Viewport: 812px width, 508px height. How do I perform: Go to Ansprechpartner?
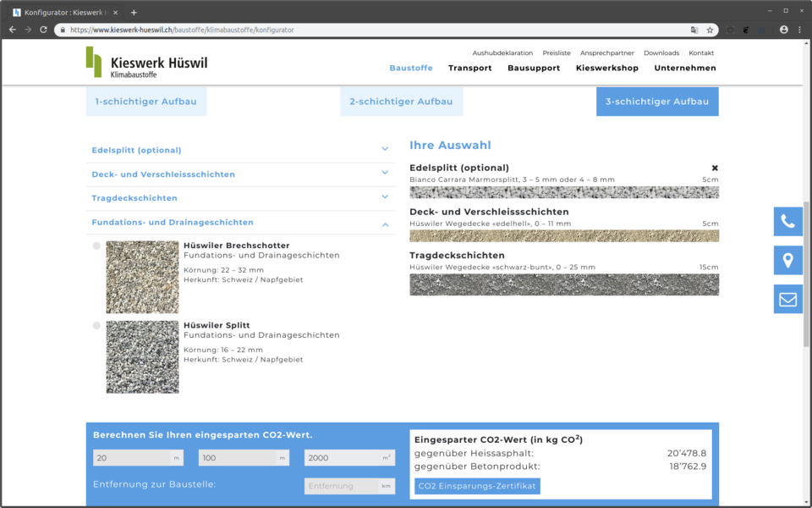607,52
